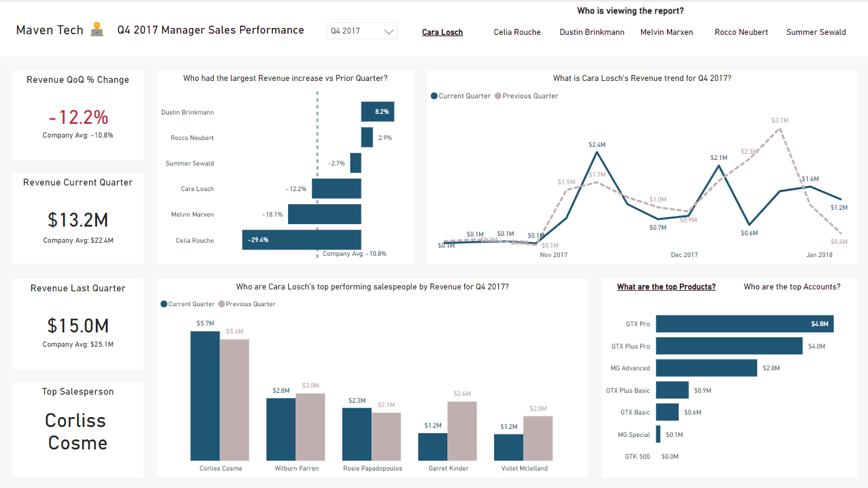The image size is (868, 488).
Task: Click the Top Salesperson card showing Corliss Cosme
Action: (77, 429)
